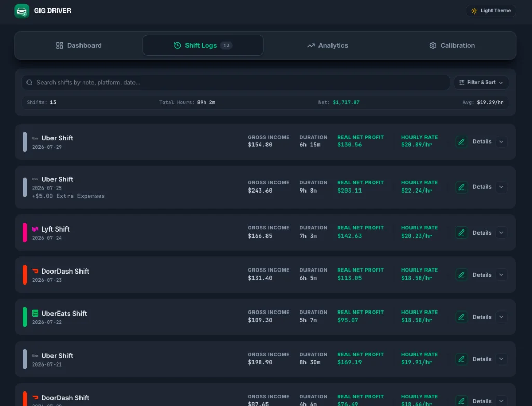Click the green UberEats color bar
The height and width of the screenshot is (406, 532).
(25, 317)
